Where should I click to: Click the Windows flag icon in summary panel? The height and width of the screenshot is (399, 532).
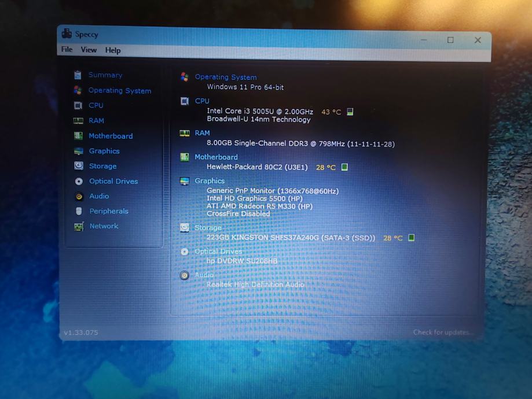point(185,77)
